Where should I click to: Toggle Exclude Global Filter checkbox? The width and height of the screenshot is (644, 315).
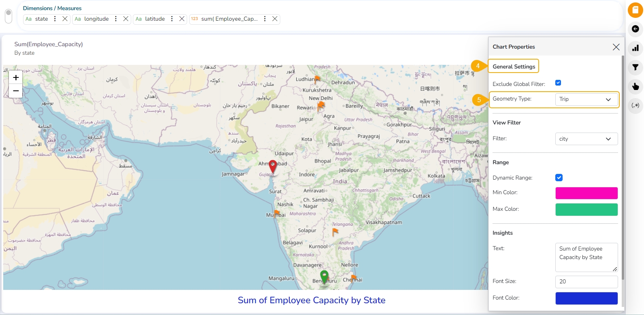click(x=558, y=83)
